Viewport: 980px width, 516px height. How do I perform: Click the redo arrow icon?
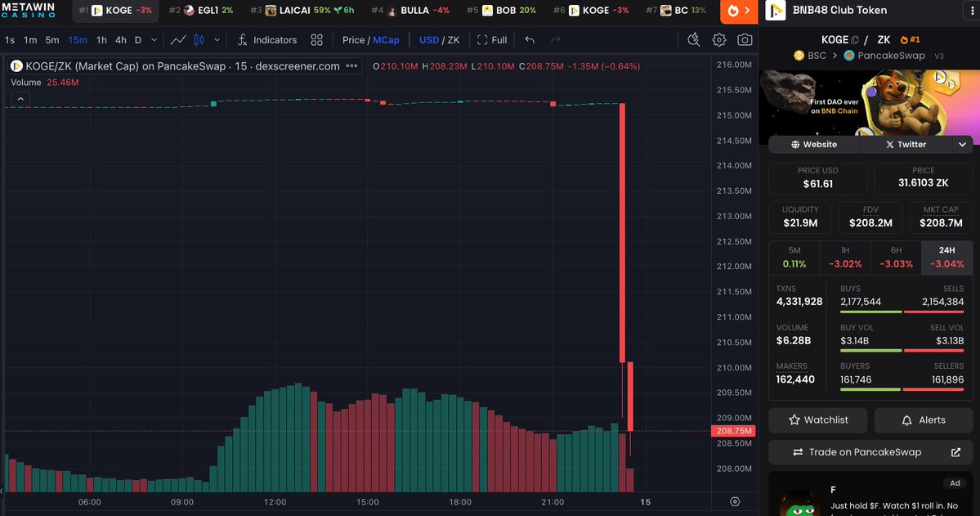556,40
